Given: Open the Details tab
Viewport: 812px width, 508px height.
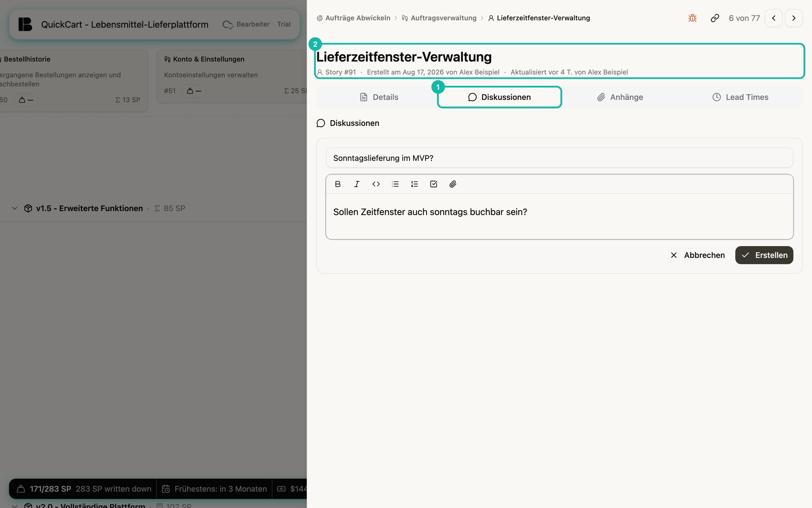Looking at the screenshot, I should click(x=378, y=97).
